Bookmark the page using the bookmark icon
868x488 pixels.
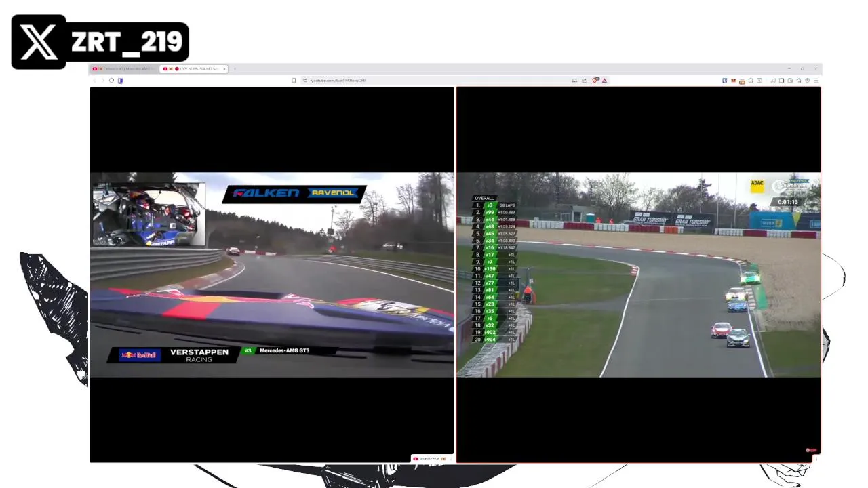pyautogui.click(x=294, y=81)
